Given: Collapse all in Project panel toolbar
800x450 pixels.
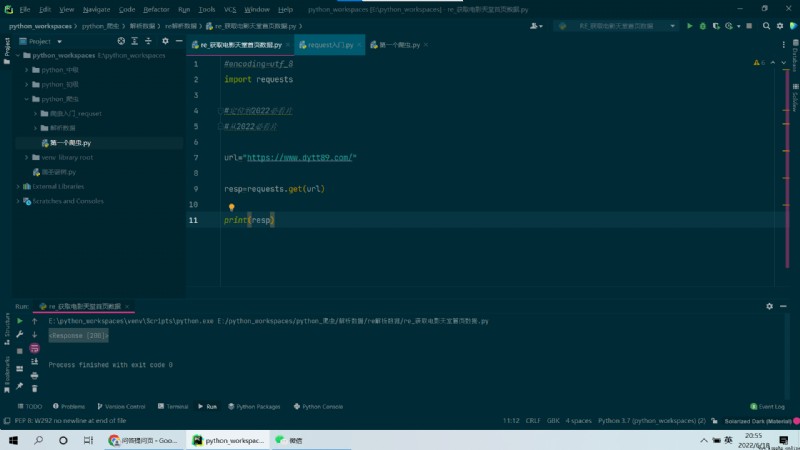Looking at the screenshot, I should click(148, 41).
